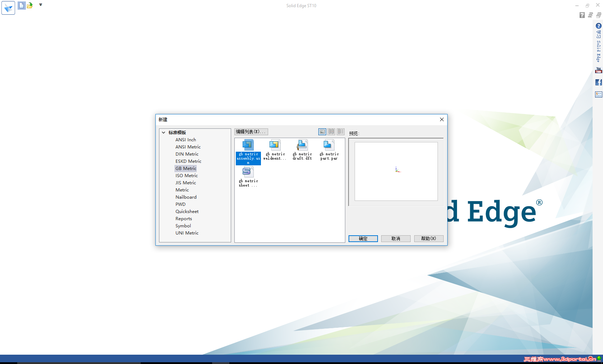Switch to details list view
This screenshot has width=603, height=364.
[341, 132]
